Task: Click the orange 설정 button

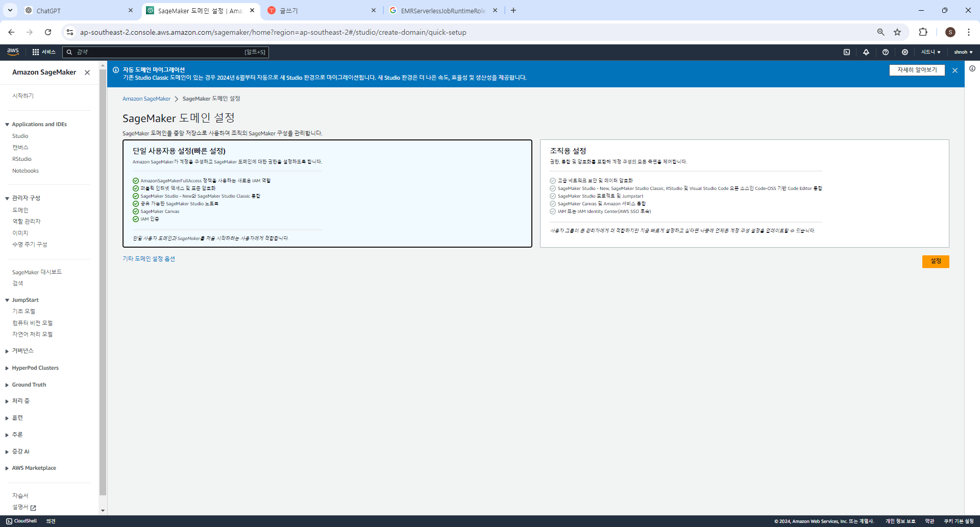Action: pyautogui.click(x=936, y=261)
